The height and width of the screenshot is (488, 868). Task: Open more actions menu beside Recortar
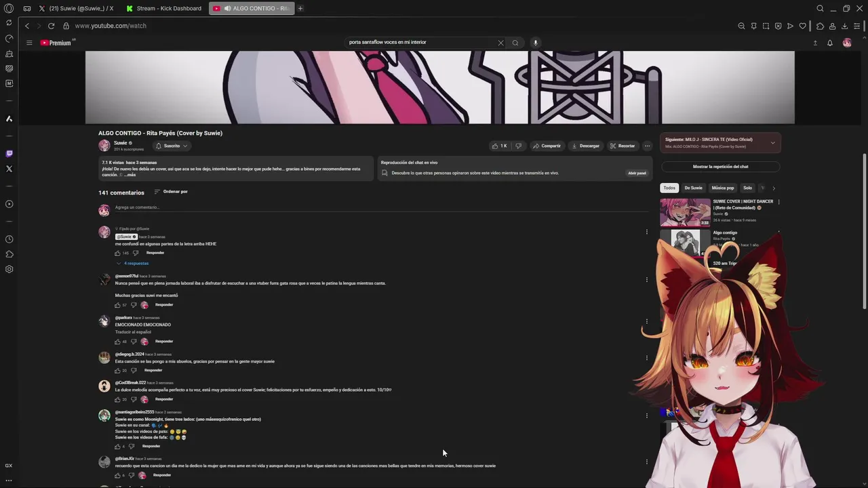click(x=647, y=146)
